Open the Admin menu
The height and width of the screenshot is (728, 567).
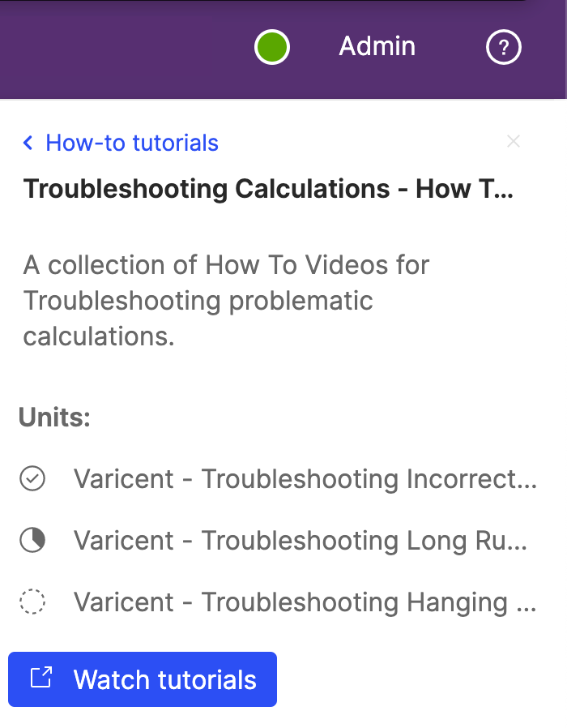377,47
